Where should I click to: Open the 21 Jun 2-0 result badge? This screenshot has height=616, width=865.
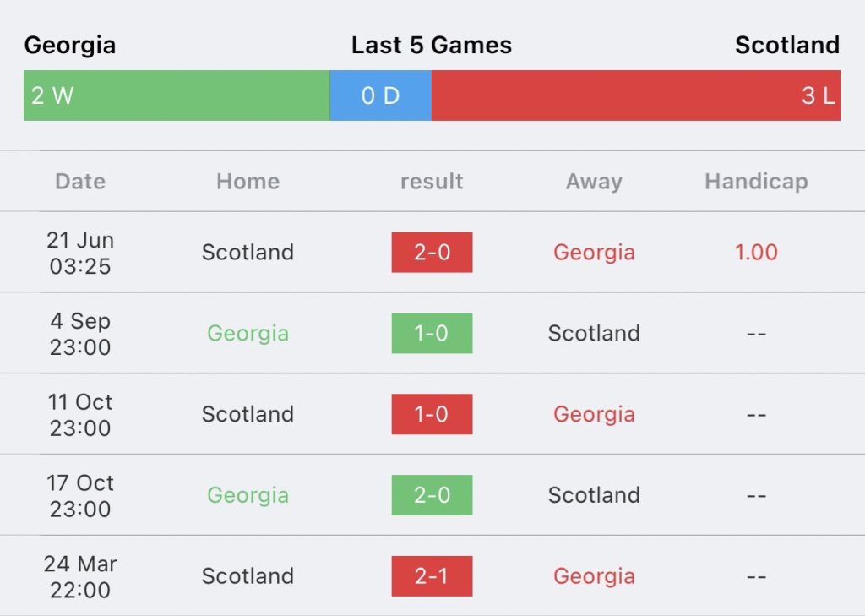pyautogui.click(x=432, y=253)
